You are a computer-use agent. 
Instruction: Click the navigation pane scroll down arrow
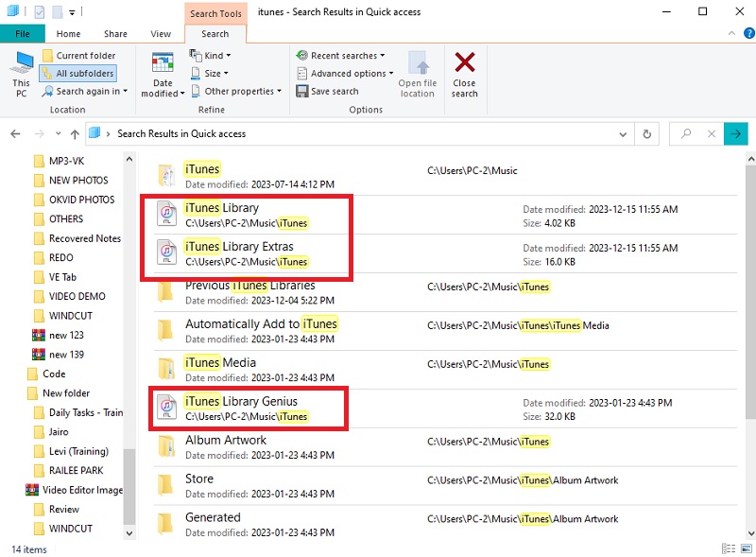[129, 532]
